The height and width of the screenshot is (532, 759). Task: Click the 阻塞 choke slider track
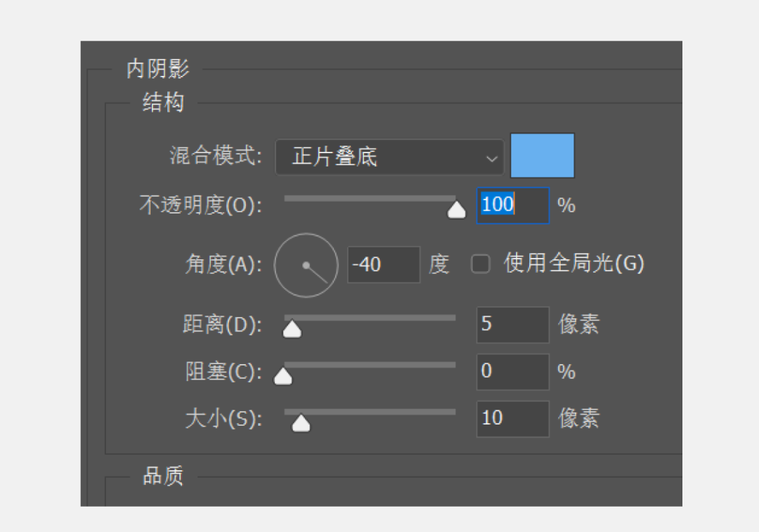pos(370,365)
